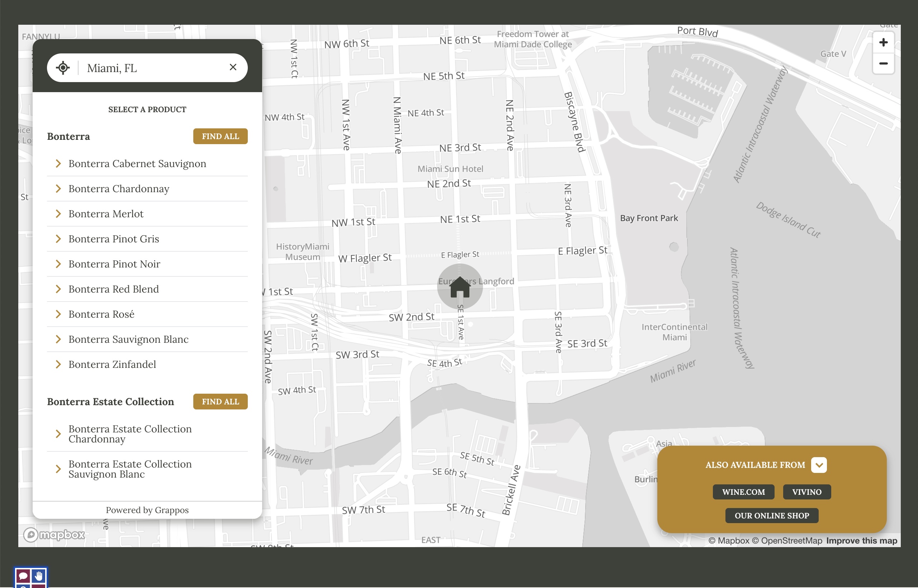
Task: Zoom out the map with minus
Action: pos(883,64)
